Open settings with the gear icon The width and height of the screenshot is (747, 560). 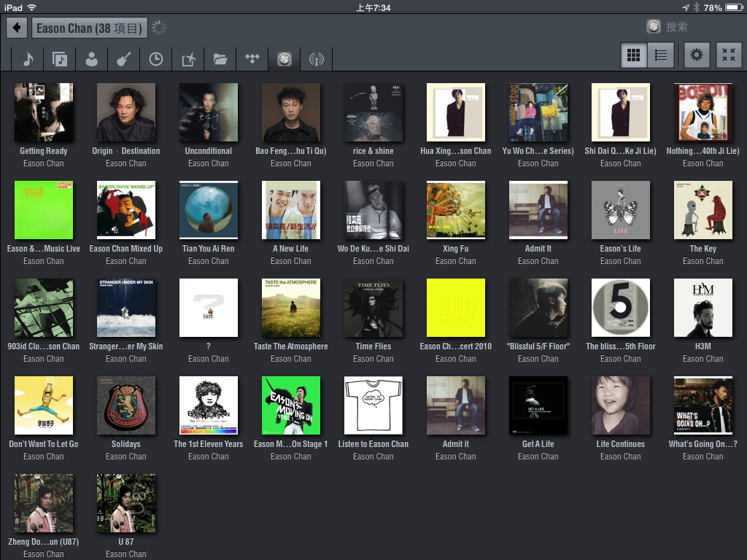[697, 55]
